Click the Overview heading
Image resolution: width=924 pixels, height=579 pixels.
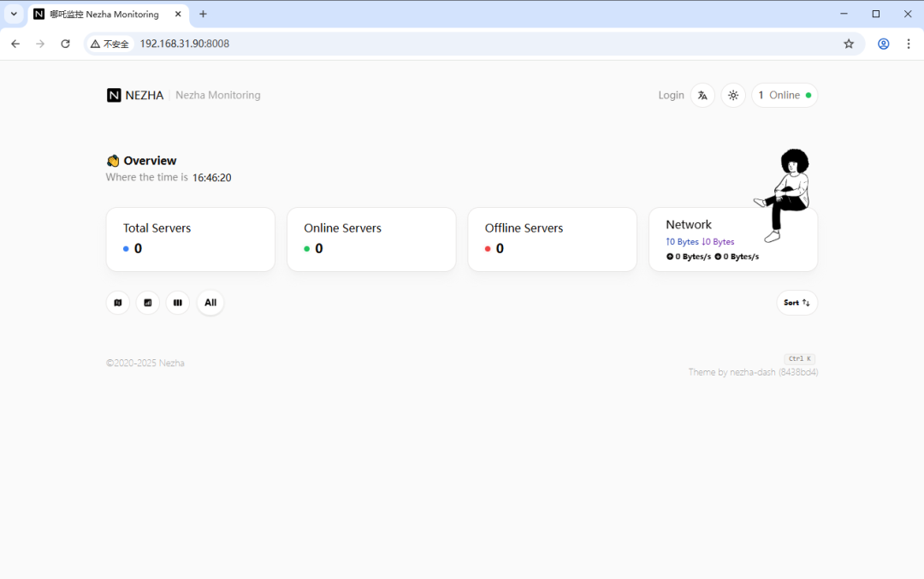click(150, 161)
